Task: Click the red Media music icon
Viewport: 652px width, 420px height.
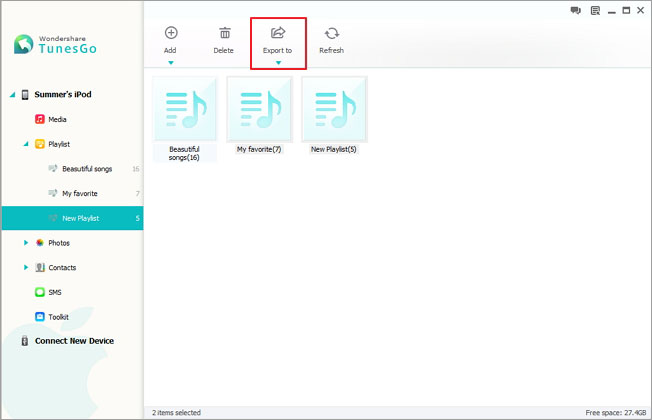Action: 40,119
